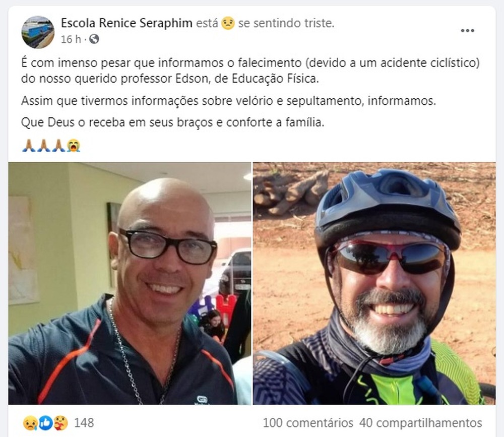504x437 pixels.
Task: Open the cyclist with helmet photo
Action: tap(374, 283)
